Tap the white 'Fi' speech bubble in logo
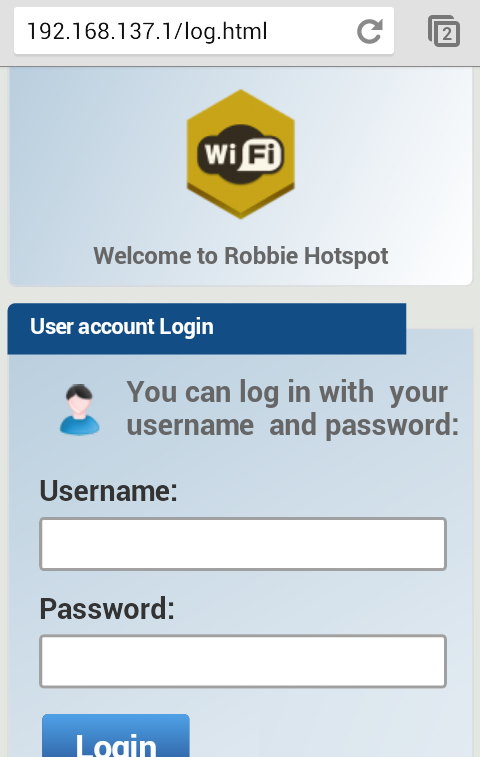 pyautogui.click(x=261, y=155)
